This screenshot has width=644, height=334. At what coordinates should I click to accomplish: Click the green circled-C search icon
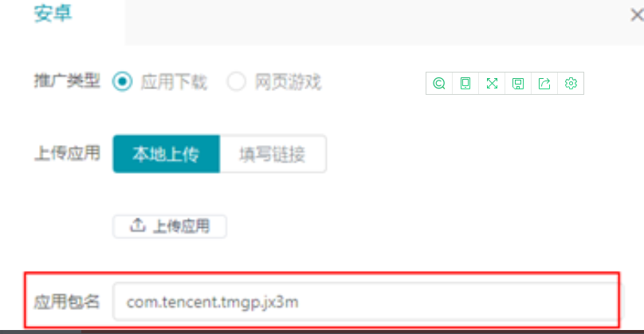pos(439,84)
